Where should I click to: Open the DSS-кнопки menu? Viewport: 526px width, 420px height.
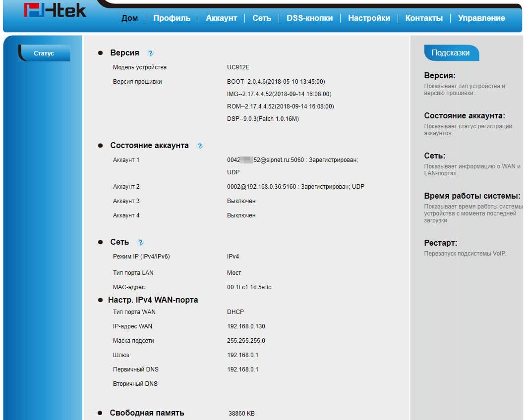click(x=310, y=18)
